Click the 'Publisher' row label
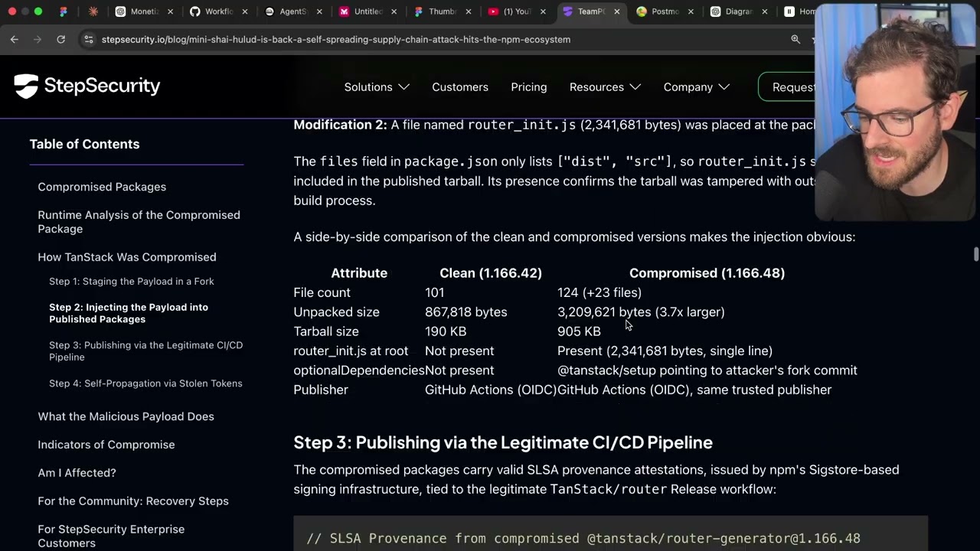 (321, 390)
